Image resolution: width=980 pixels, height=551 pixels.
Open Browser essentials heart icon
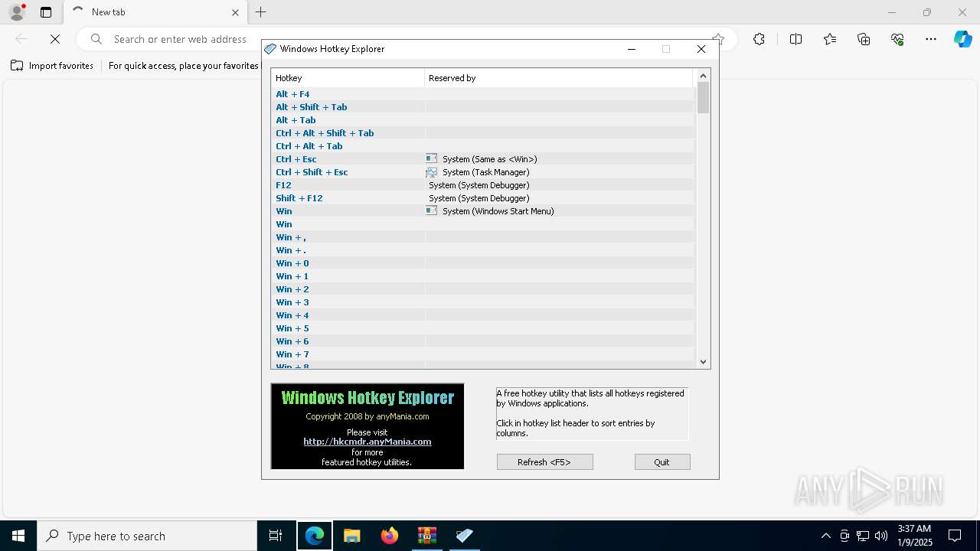tap(897, 39)
